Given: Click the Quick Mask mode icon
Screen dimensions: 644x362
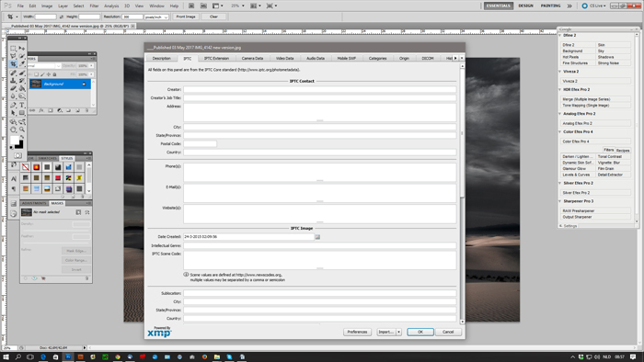Looking at the screenshot, I should point(17,156).
